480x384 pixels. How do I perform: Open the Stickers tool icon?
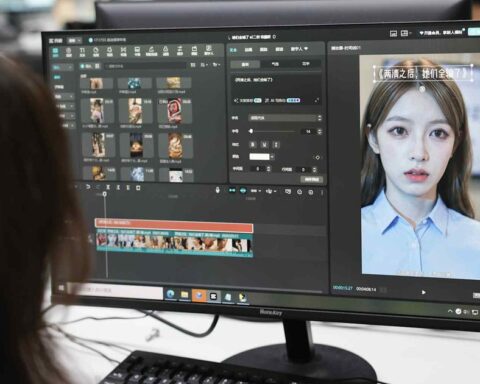click(x=96, y=52)
